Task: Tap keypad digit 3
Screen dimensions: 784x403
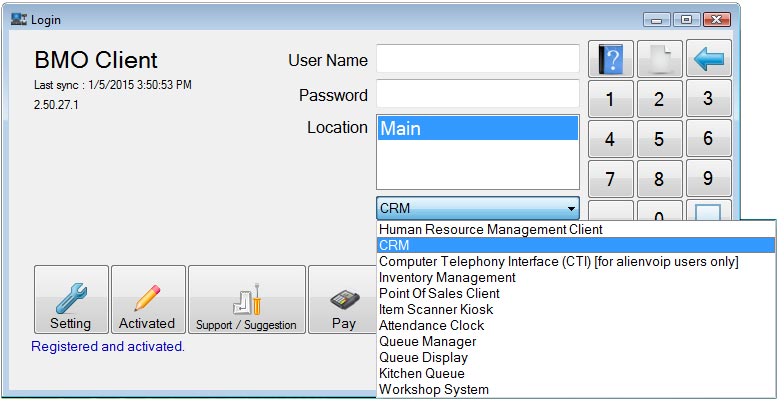Action: 708,98
